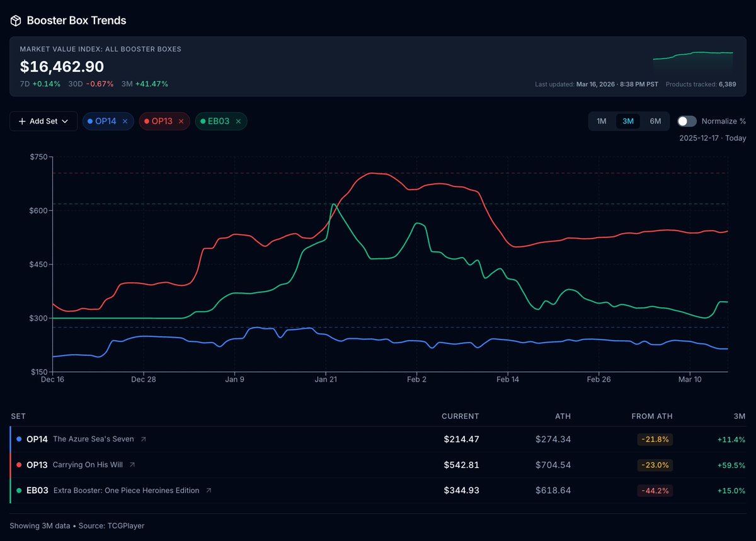This screenshot has width=756, height=541.
Task: Open the OP13 Carrying On His Will external link icon
Action: click(132, 465)
